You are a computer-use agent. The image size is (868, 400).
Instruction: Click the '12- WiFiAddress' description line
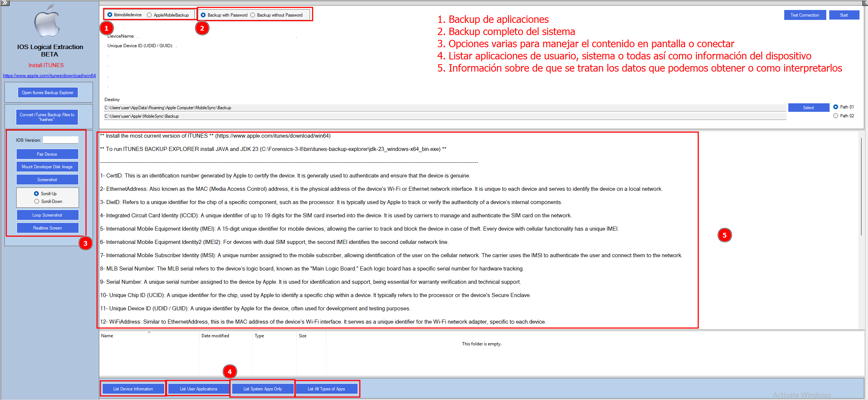(x=323, y=322)
